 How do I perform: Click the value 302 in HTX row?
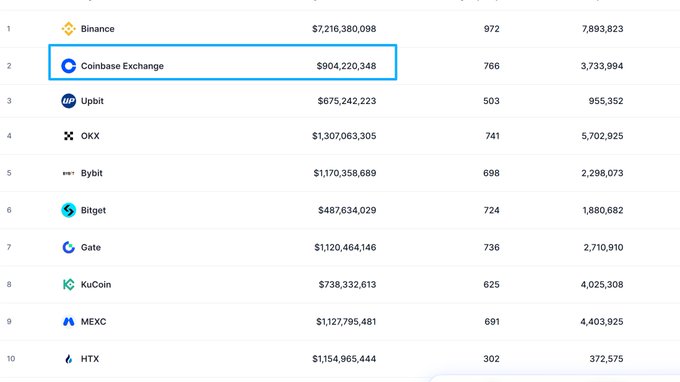(491, 359)
